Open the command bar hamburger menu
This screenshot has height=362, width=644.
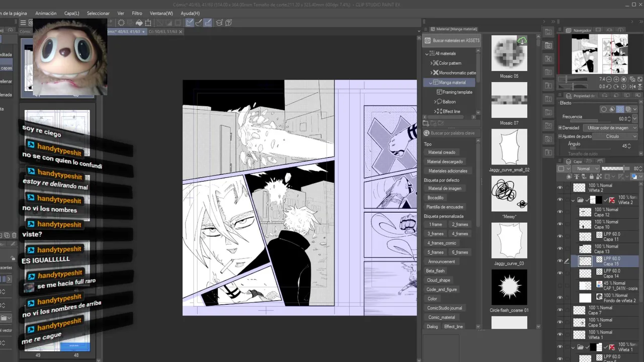pyautogui.click(x=23, y=23)
